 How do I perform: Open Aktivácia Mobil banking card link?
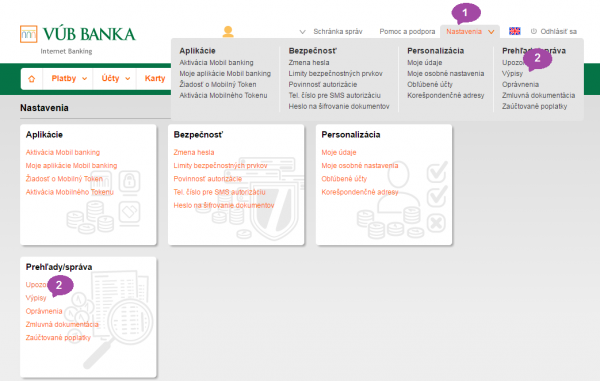tap(63, 152)
